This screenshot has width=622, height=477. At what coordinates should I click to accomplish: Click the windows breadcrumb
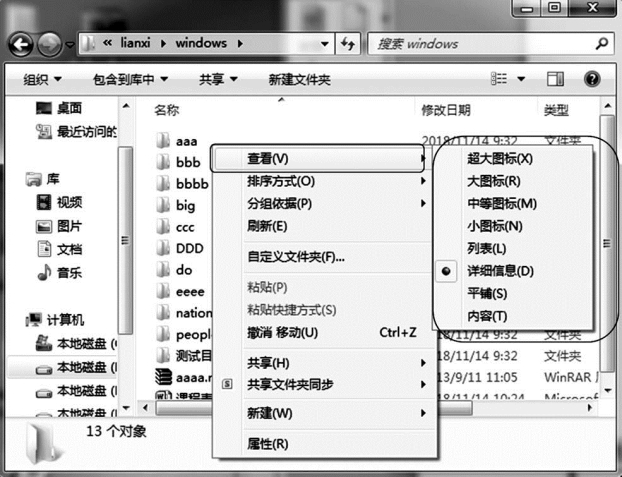click(201, 43)
